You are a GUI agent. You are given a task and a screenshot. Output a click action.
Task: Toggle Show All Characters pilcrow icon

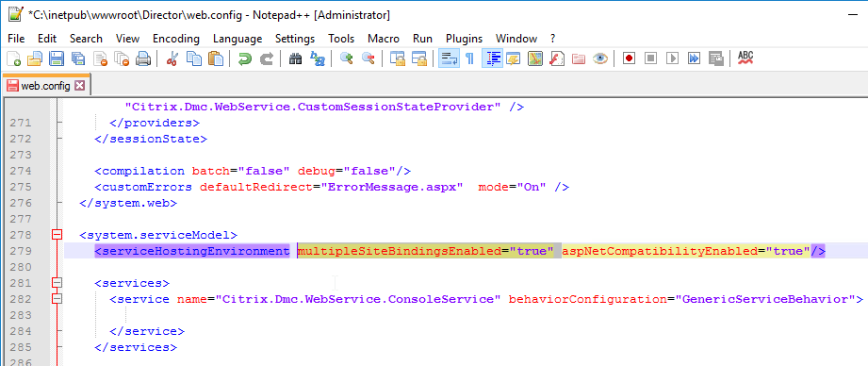469,58
